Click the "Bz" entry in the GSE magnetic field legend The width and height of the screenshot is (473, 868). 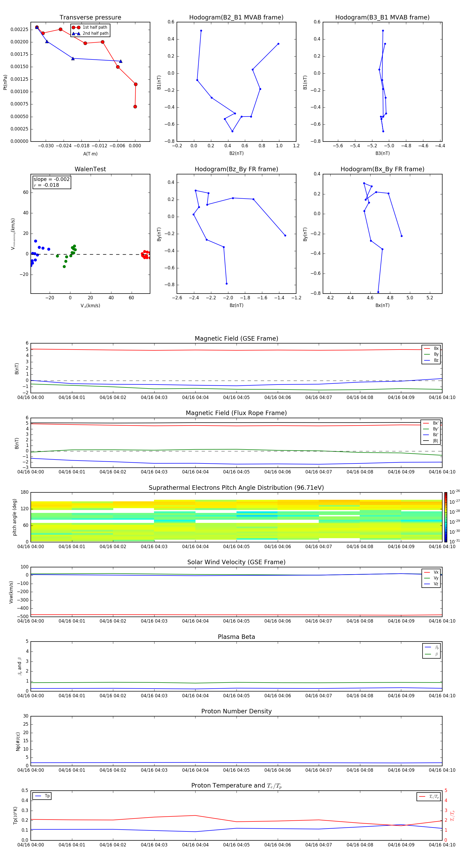(x=431, y=361)
